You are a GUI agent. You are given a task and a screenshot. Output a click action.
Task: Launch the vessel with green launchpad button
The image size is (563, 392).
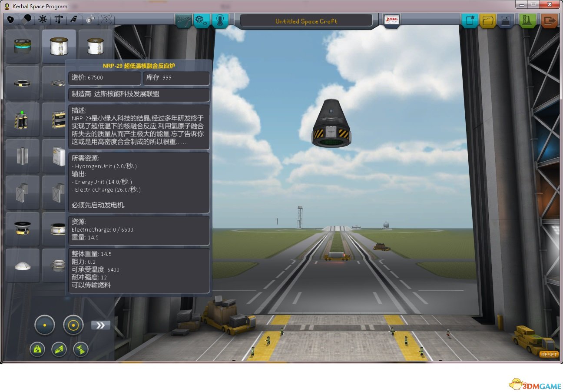(527, 20)
